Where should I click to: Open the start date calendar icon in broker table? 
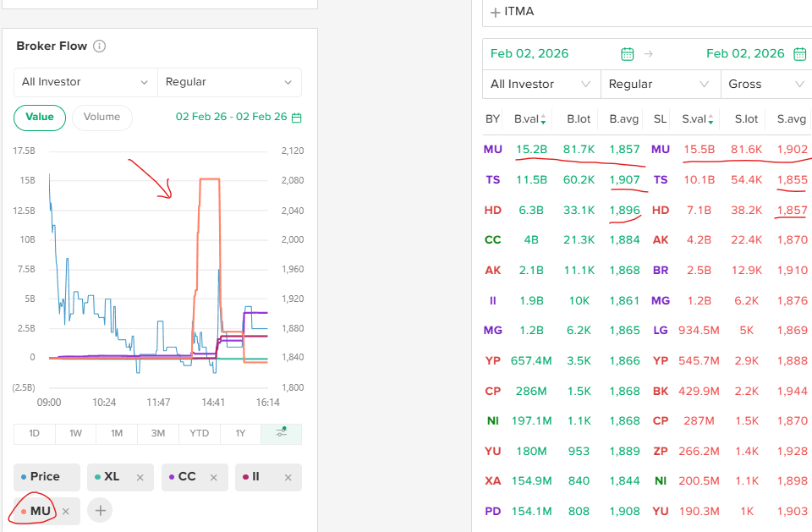(x=627, y=54)
